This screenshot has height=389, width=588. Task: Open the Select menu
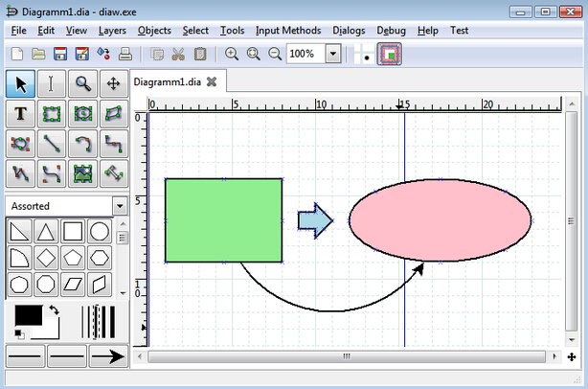coord(195,31)
